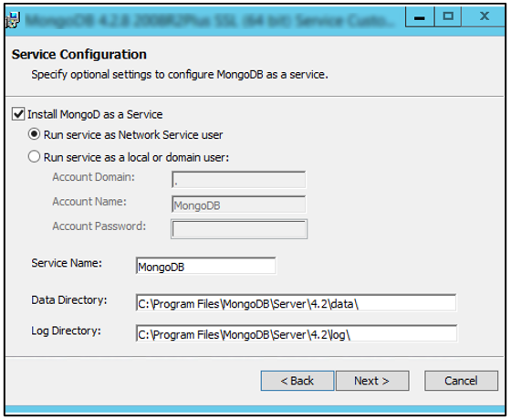Click the Log Directory label
Screen dimensions: 511x420
click(x=66, y=331)
